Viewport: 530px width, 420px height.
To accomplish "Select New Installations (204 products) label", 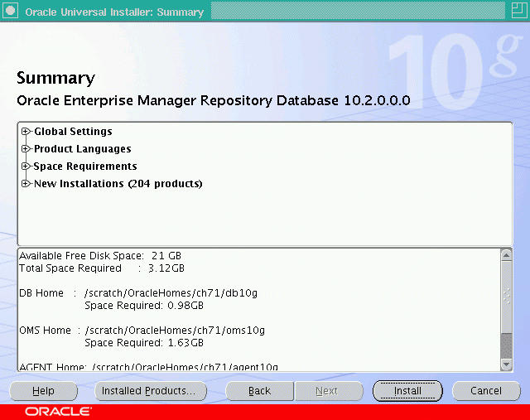I will [x=118, y=184].
